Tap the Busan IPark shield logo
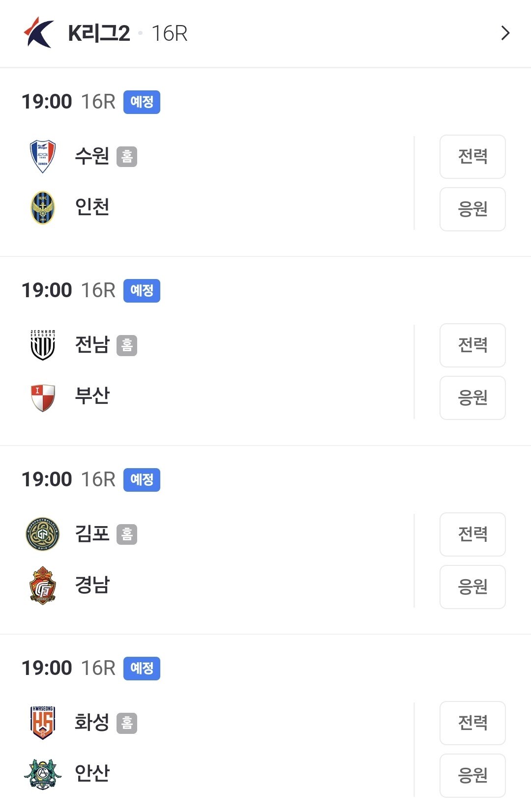This screenshot has width=531, height=812. tap(43, 398)
